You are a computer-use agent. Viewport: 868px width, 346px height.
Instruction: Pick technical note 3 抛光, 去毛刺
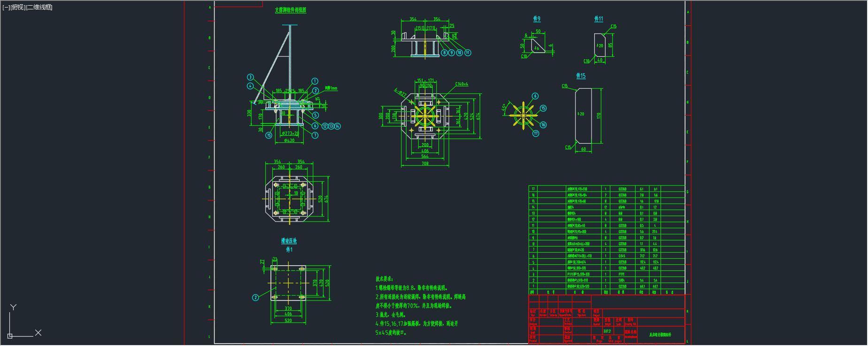click(x=390, y=315)
